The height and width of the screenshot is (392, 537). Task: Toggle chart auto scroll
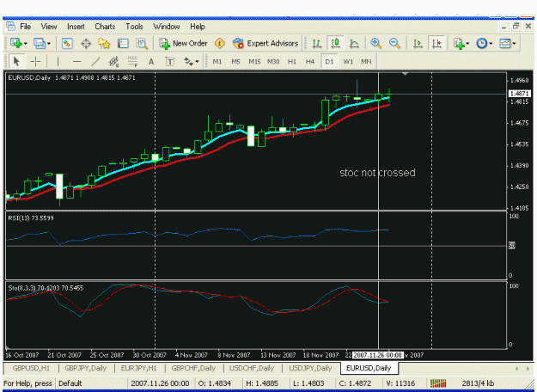coord(418,44)
